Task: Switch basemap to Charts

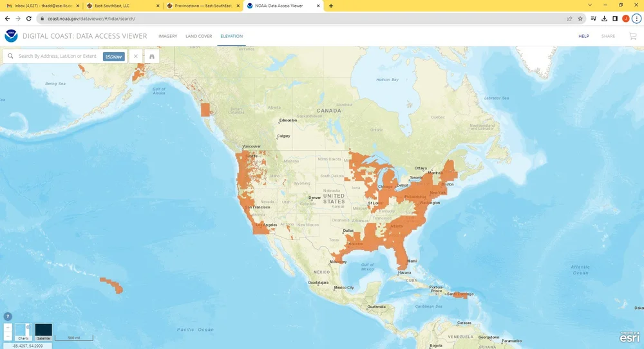Action: tap(23, 332)
